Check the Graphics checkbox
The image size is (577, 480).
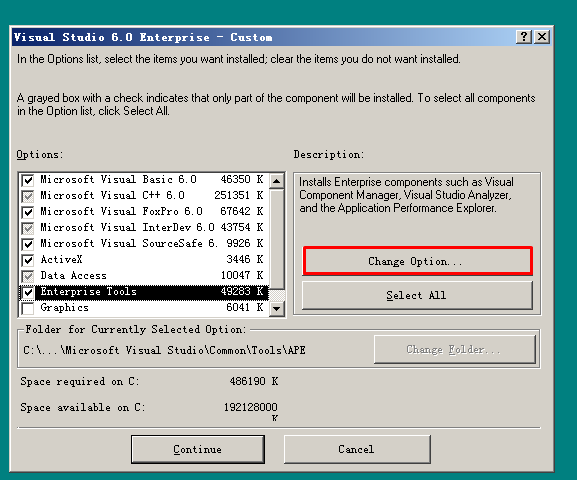[28, 308]
